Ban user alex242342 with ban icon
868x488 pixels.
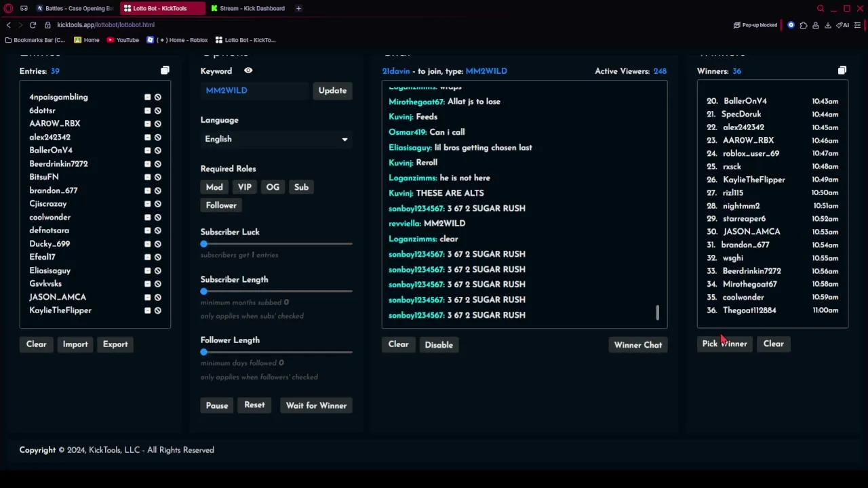pos(157,137)
